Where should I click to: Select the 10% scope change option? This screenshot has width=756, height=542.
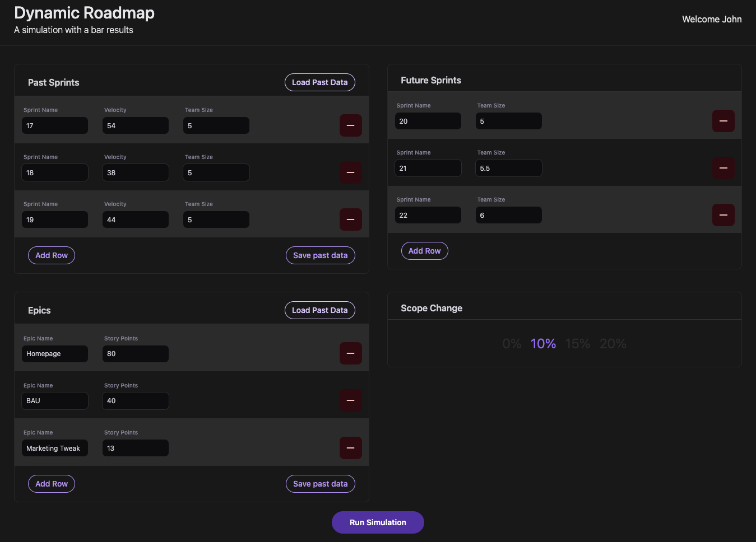click(x=543, y=344)
